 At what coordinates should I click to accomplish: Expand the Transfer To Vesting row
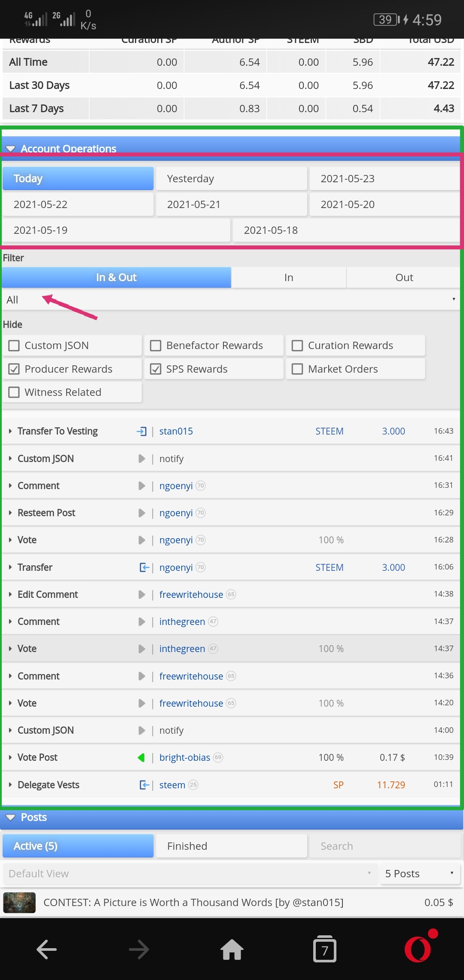[x=10, y=431]
